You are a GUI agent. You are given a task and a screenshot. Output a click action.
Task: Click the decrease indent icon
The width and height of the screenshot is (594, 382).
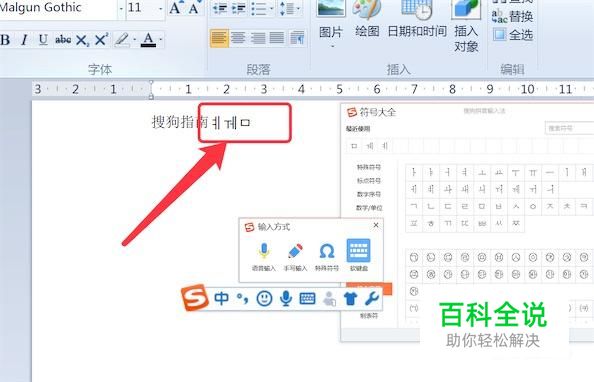tap(220, 8)
